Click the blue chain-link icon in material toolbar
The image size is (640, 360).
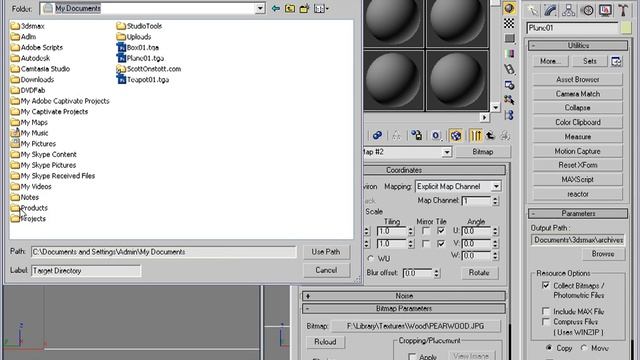point(377,135)
